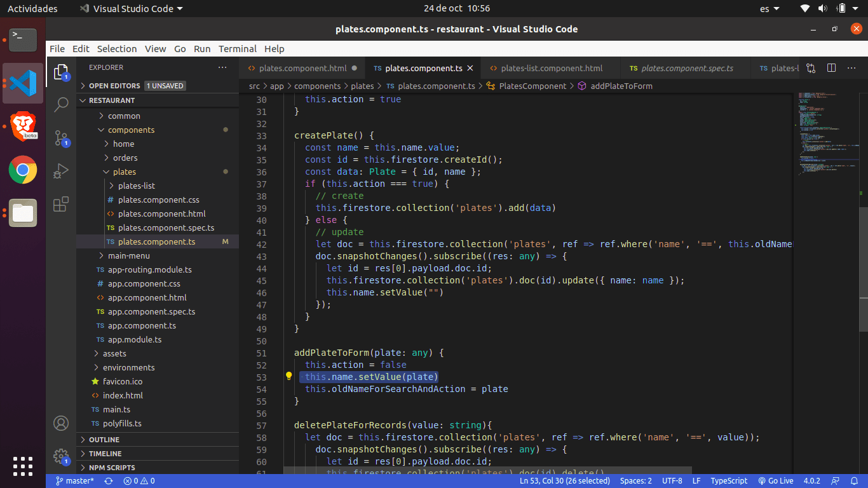Open the Search view in activity bar
868x488 pixels.
tap(61, 104)
